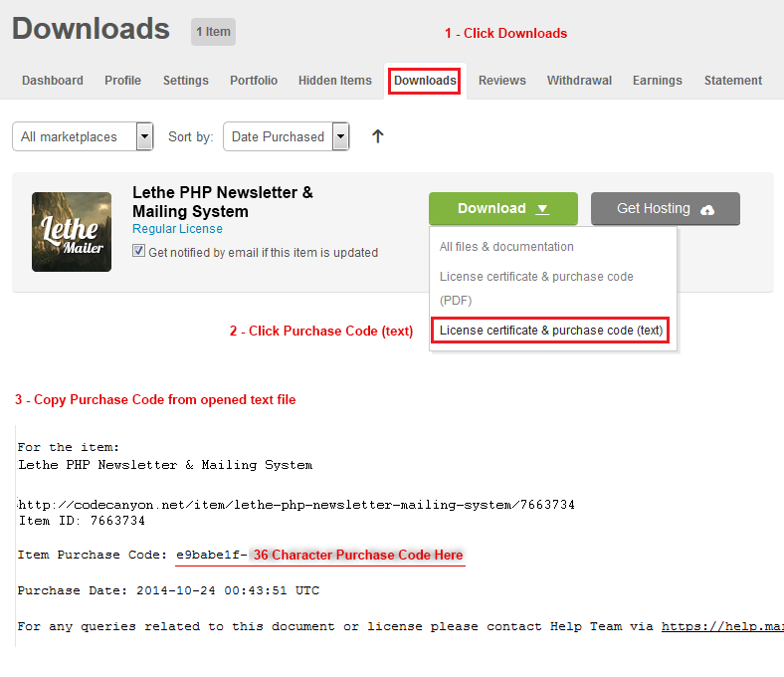
Task: Click the 'Item ID: 7663734' line
Action: pos(82,521)
